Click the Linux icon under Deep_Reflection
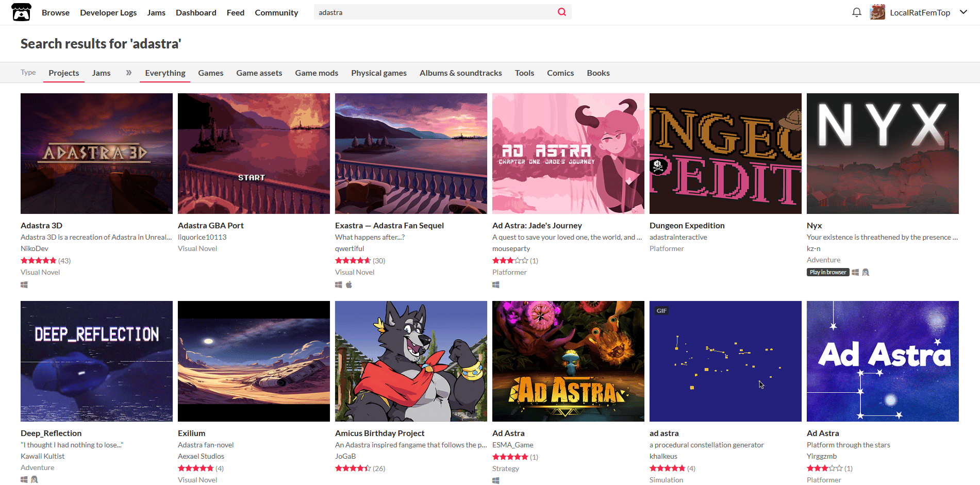Image resolution: width=980 pixels, height=485 pixels. (x=35, y=480)
